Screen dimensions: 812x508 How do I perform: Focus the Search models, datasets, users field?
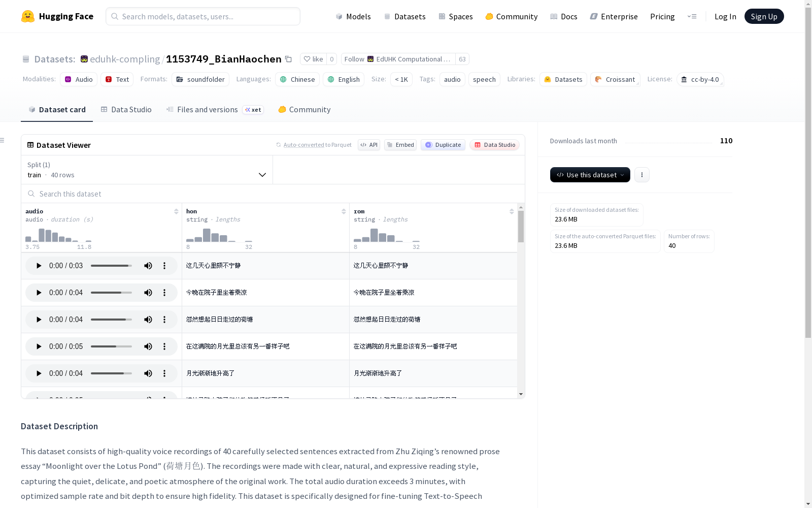click(x=203, y=16)
